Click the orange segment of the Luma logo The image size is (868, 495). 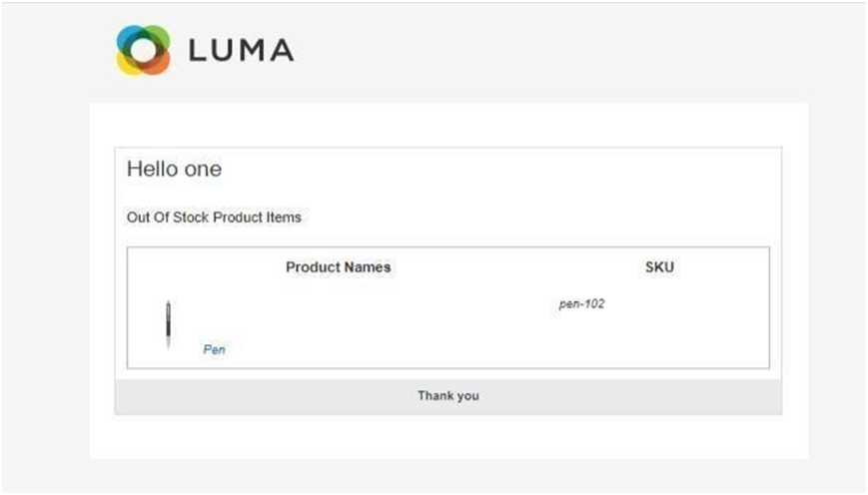point(158,64)
